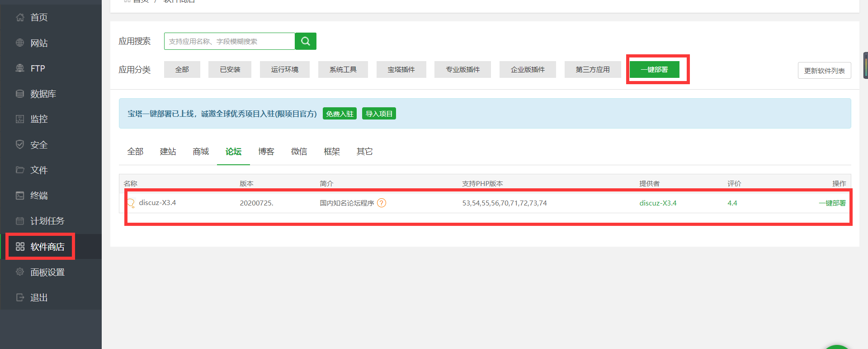Click the database icon beside 数据库

click(20, 94)
